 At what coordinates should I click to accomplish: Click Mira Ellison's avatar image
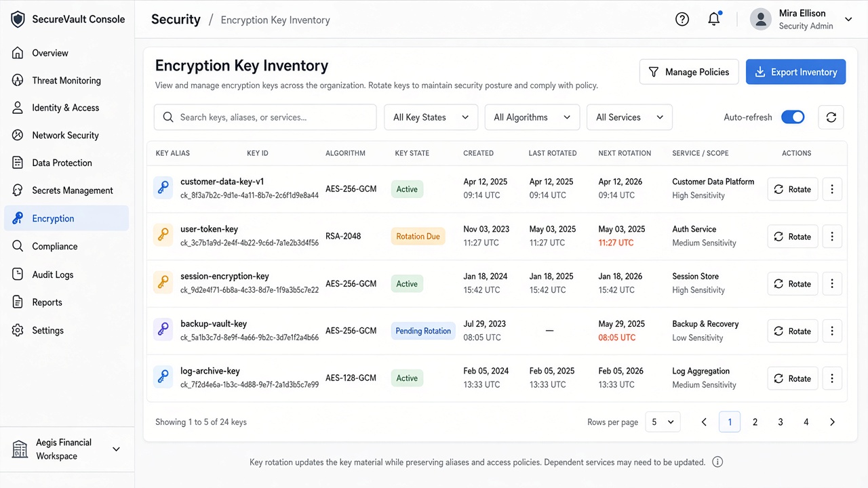tap(761, 19)
